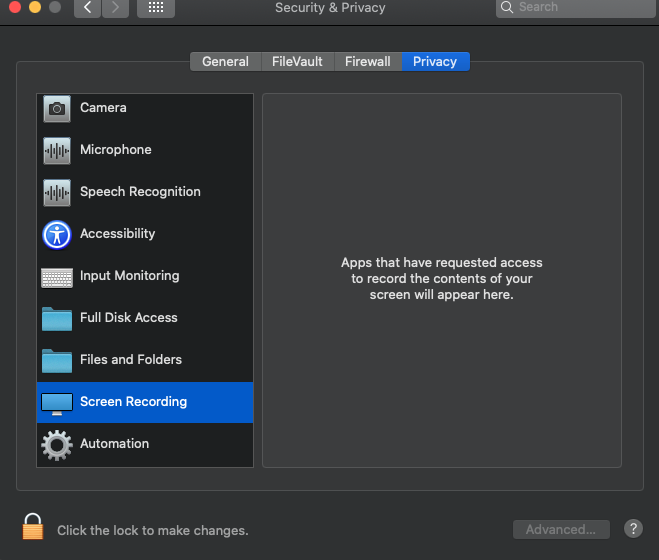
Task: Switch to the General tab
Action: [226, 62]
